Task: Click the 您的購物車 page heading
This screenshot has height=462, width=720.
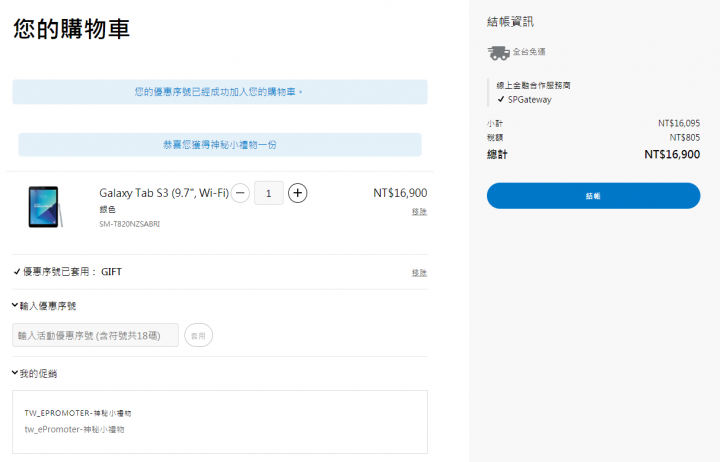Action: coord(71,28)
